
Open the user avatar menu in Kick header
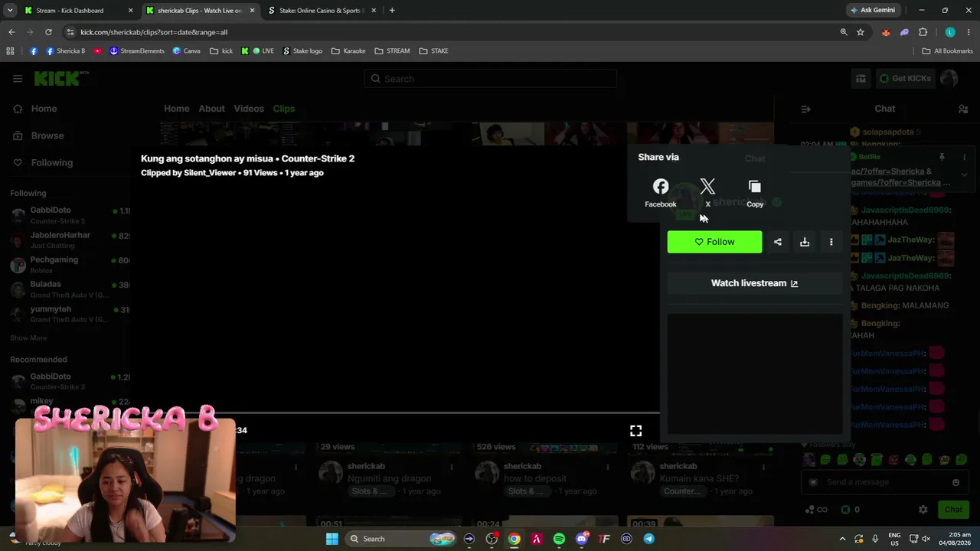[x=949, y=78]
